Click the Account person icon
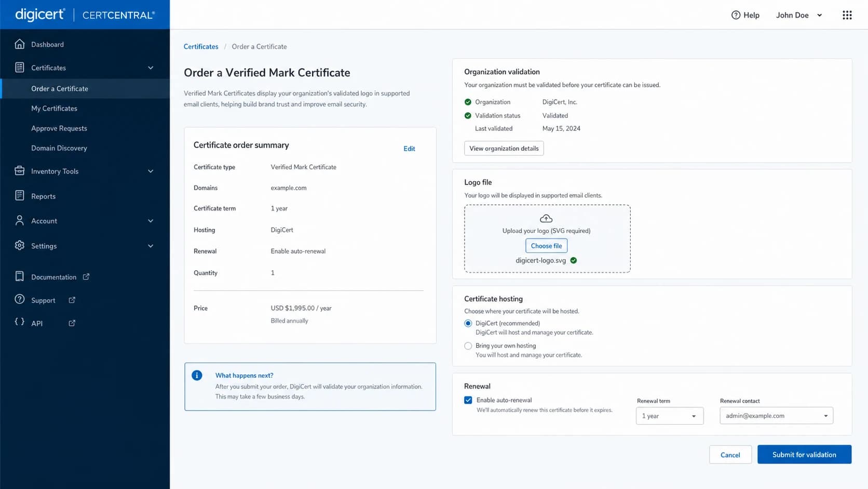Screen dimensions: 868x489 pyautogui.click(x=20, y=221)
